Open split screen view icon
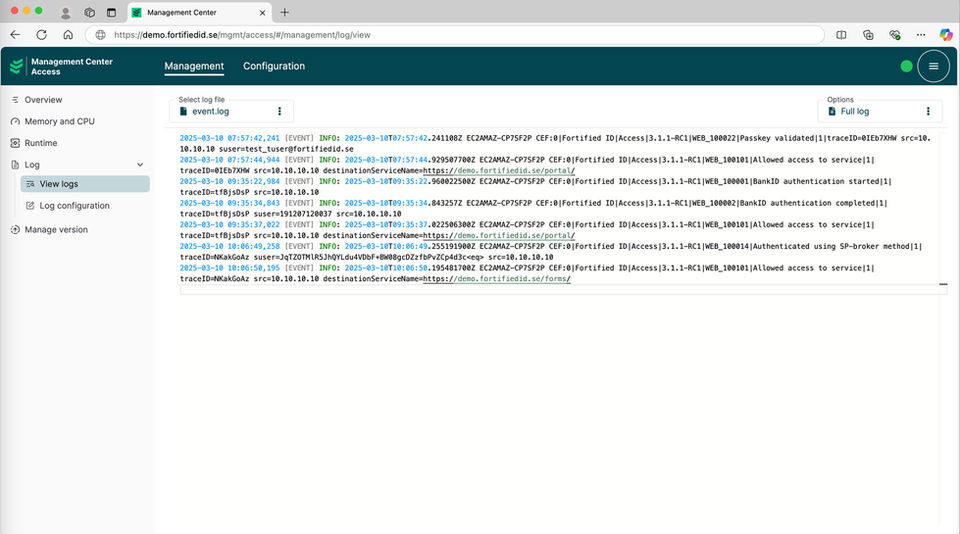The width and height of the screenshot is (960, 534). [841, 35]
